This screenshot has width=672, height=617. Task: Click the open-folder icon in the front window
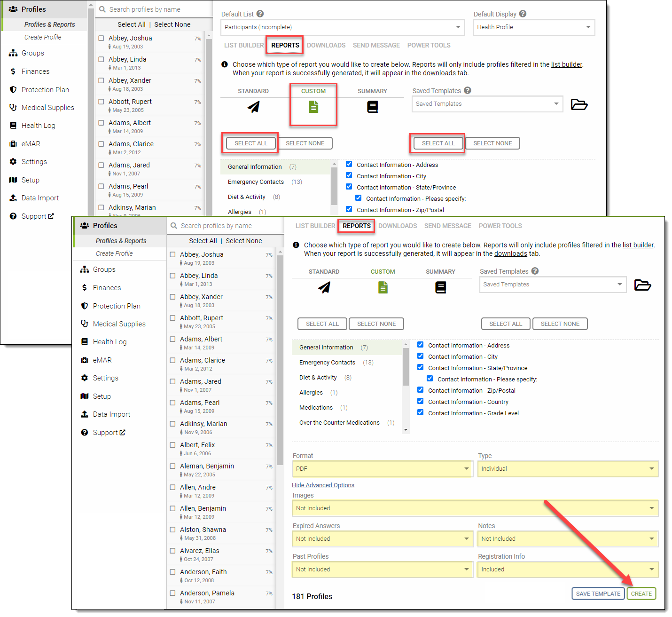[642, 285]
